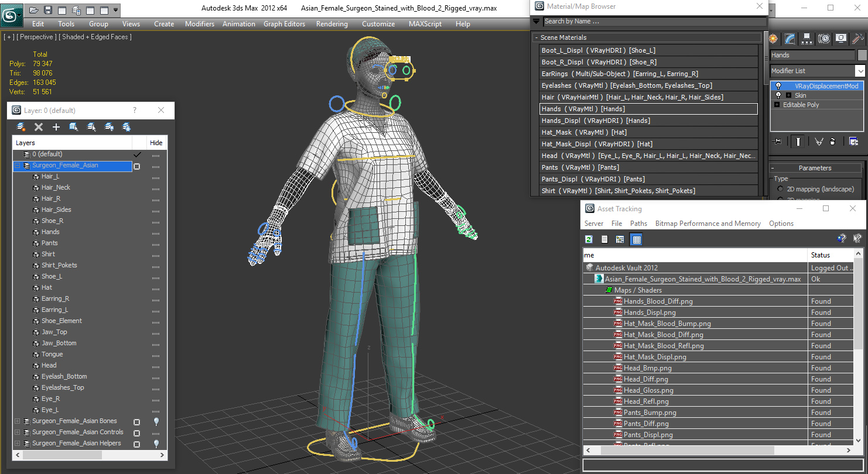Click the Save File floppy disk icon

coord(48,10)
